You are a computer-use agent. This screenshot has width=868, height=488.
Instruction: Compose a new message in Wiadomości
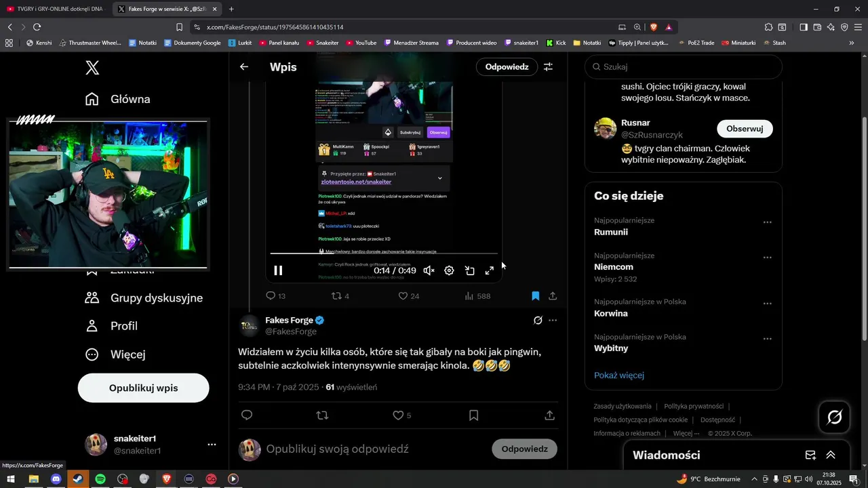[x=810, y=455]
